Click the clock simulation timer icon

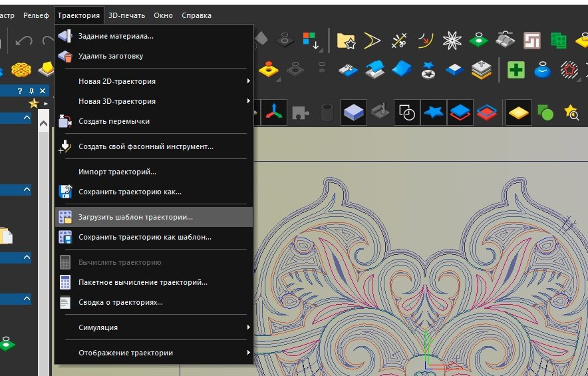click(x=407, y=113)
